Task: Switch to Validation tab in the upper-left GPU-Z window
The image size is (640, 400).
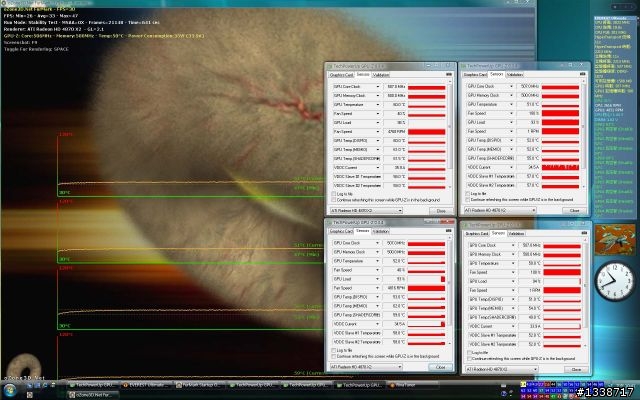Action: coord(381,75)
